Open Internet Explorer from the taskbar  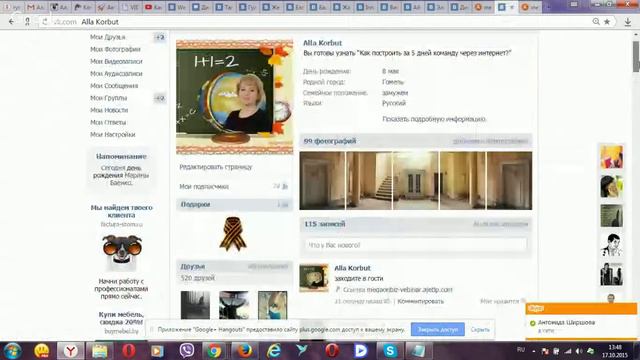pos(274,351)
